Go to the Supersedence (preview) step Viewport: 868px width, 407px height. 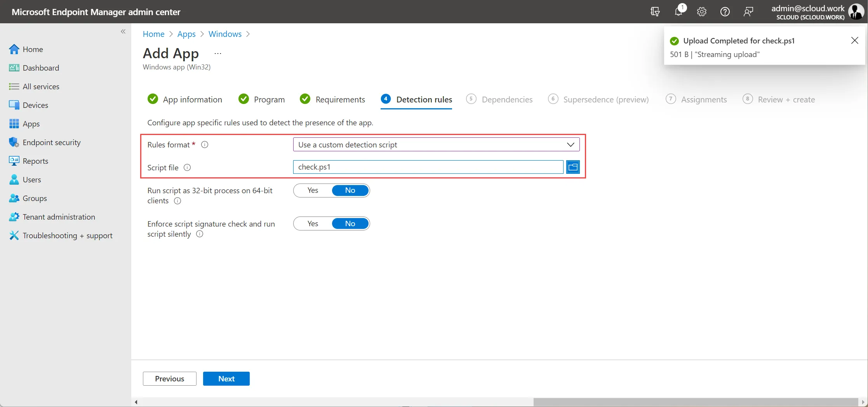click(x=598, y=100)
